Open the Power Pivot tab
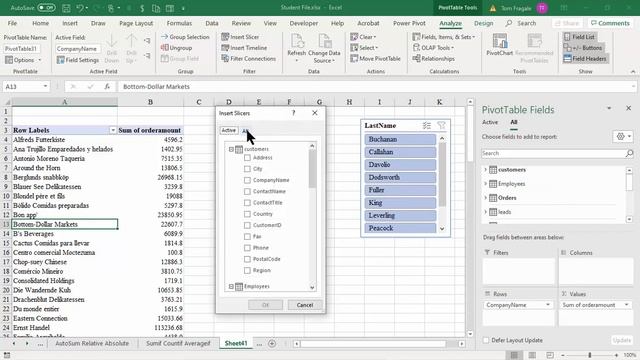640x360 pixels. click(409, 23)
